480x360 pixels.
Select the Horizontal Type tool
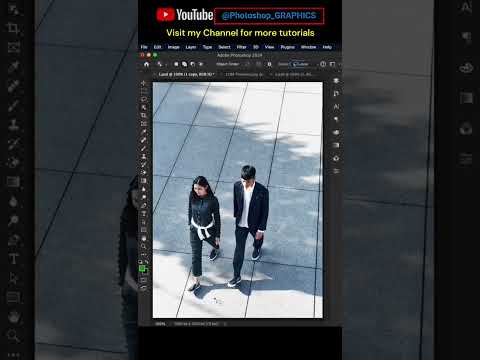pyautogui.click(x=144, y=213)
